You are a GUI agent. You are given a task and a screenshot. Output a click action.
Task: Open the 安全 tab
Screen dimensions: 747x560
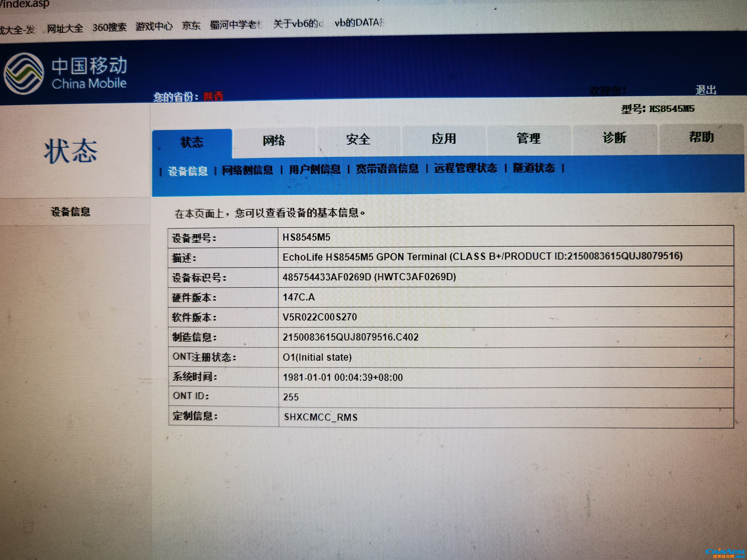coord(358,139)
